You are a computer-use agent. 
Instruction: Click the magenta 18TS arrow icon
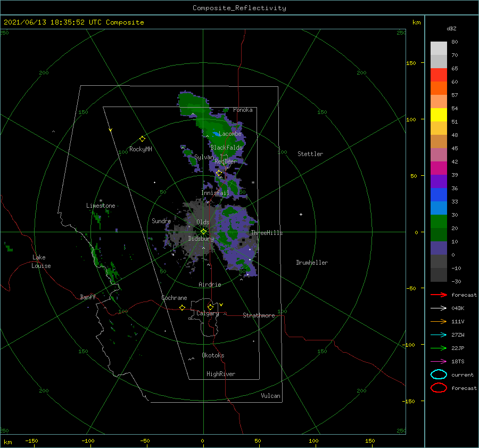coord(439,362)
